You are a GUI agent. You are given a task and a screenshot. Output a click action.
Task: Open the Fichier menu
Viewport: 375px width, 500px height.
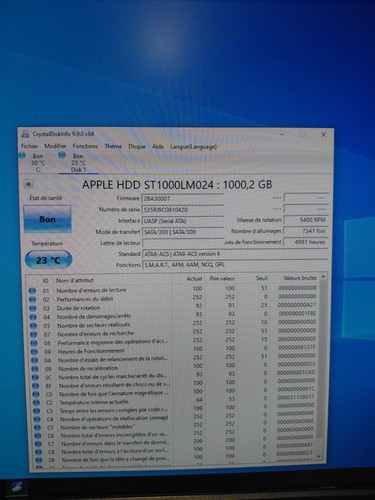click(x=29, y=146)
